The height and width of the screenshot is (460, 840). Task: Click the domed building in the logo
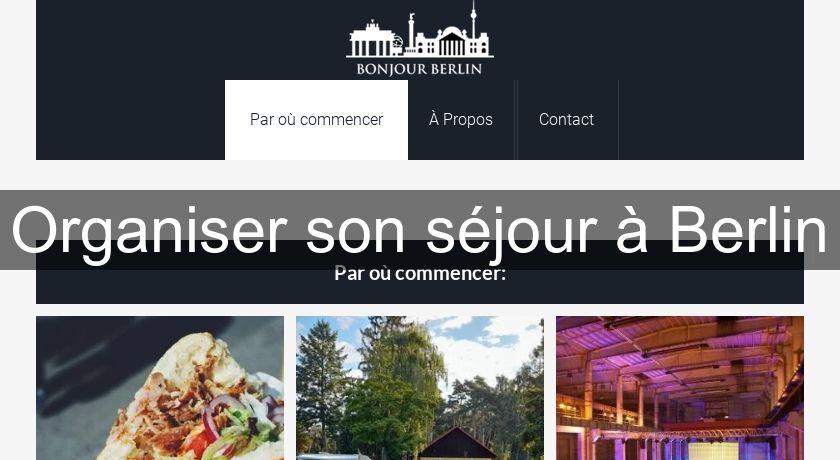453,41
